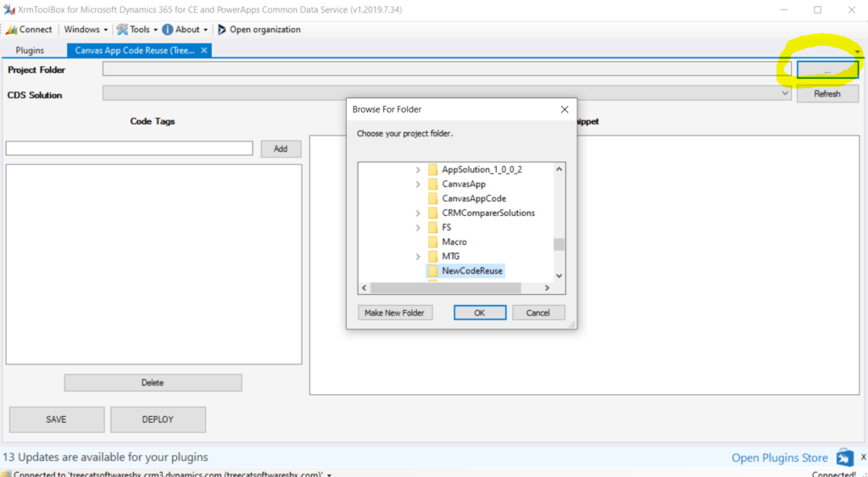This screenshot has height=477, width=868.
Task: Click the folder tree scroll-down arrow
Action: pyautogui.click(x=559, y=275)
